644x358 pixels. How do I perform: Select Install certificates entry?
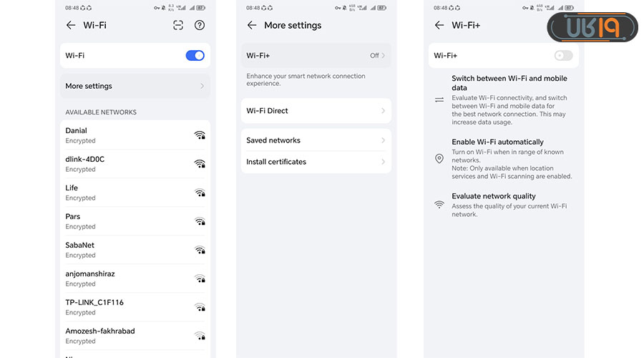point(316,162)
